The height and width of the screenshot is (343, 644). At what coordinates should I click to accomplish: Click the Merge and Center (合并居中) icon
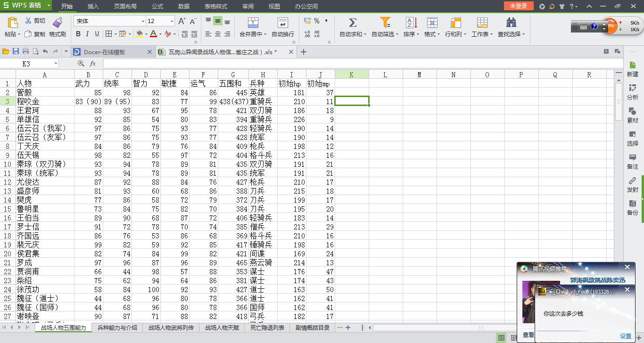pyautogui.click(x=254, y=22)
